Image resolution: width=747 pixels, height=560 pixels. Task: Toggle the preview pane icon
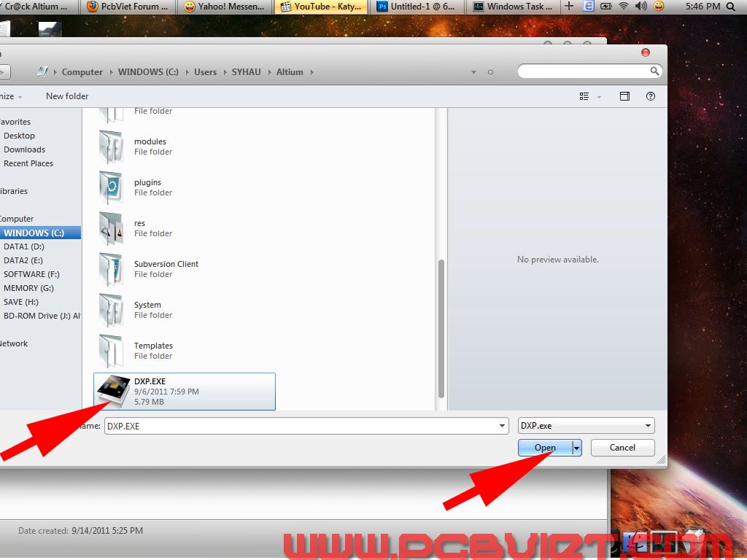(x=624, y=96)
